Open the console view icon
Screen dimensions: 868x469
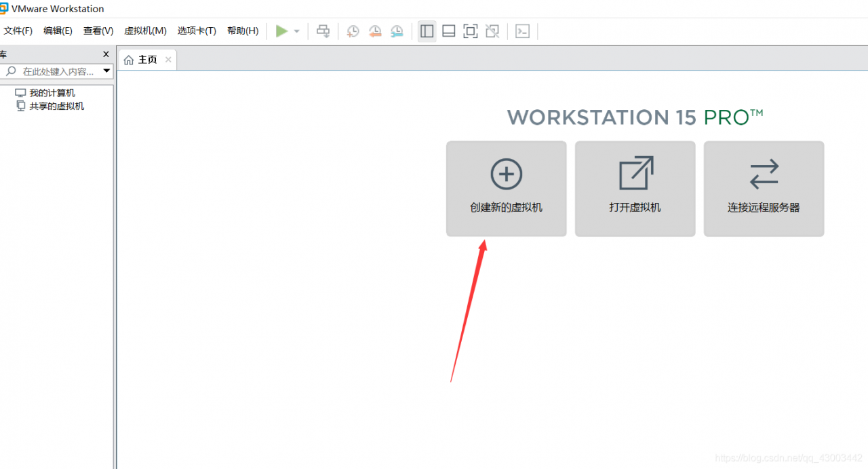click(522, 31)
